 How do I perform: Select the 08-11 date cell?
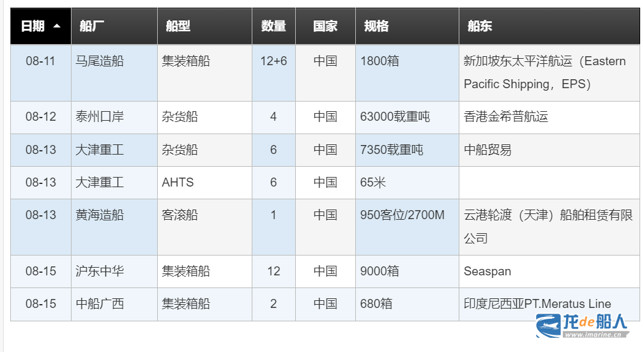41,73
